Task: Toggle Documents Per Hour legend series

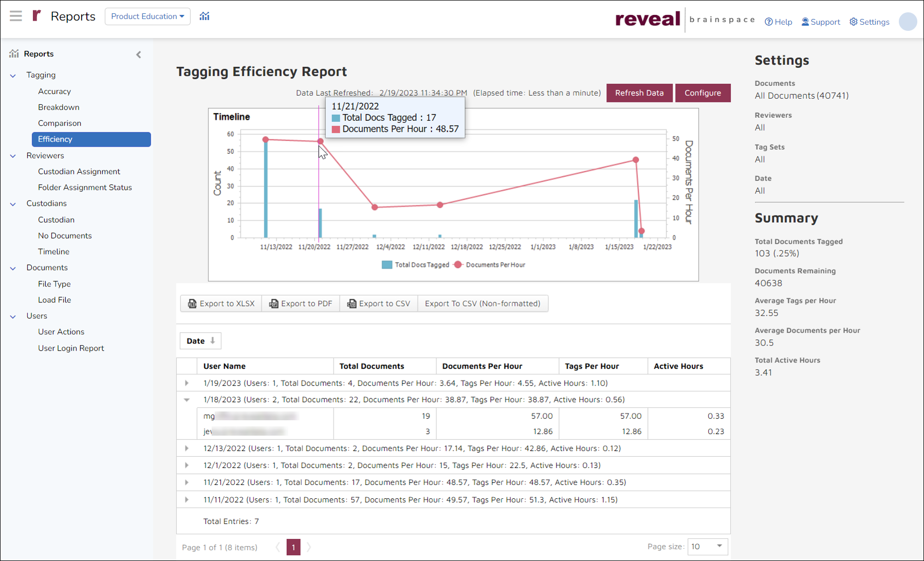Action: [489, 265]
